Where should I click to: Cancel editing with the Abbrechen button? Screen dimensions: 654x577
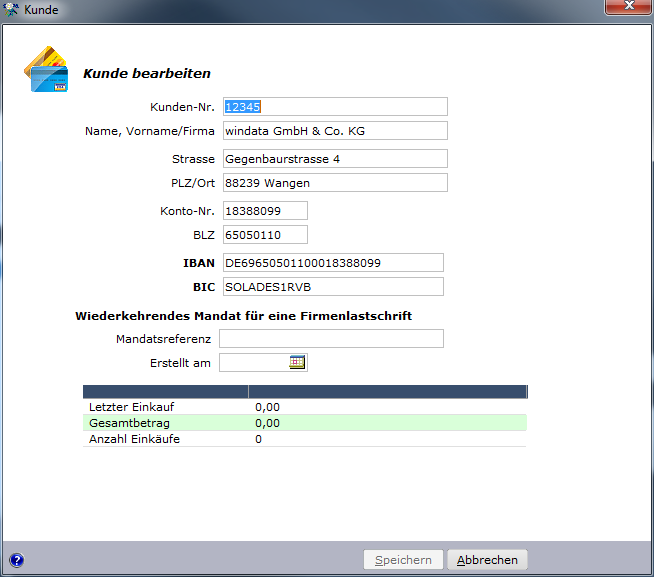[x=487, y=559]
